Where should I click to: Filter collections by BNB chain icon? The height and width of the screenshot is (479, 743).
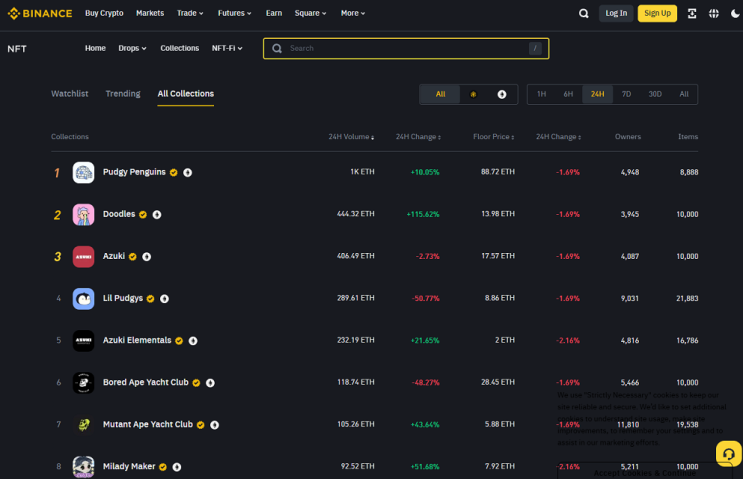point(473,94)
